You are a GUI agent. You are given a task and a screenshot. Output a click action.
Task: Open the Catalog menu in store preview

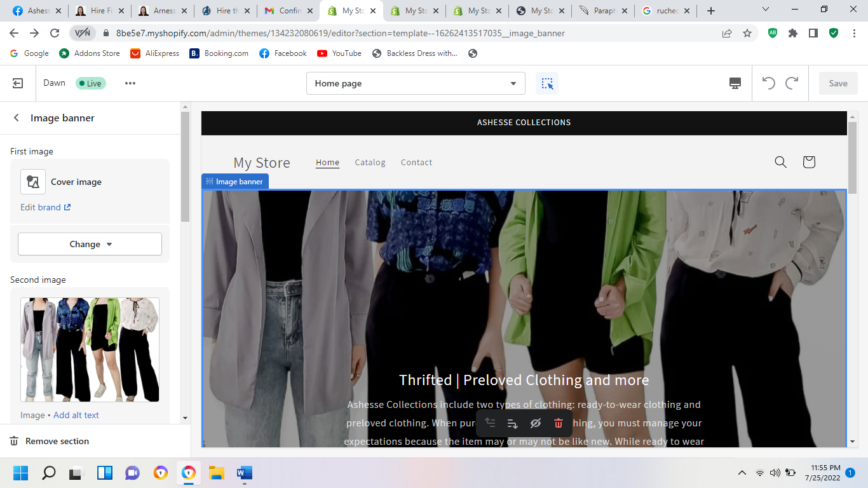click(370, 163)
